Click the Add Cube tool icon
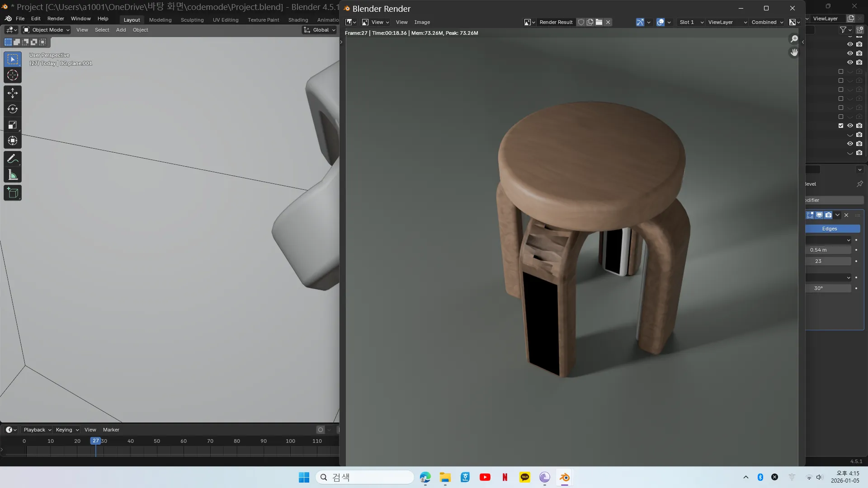 [13, 193]
